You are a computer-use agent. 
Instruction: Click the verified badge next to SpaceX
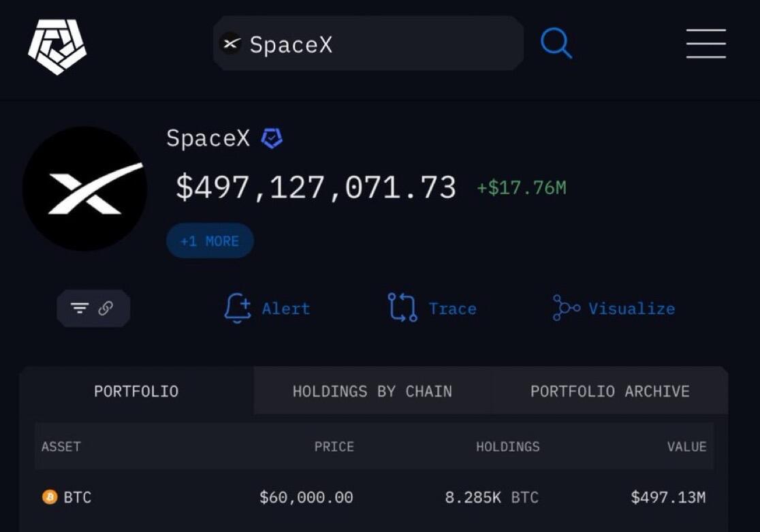[272, 138]
